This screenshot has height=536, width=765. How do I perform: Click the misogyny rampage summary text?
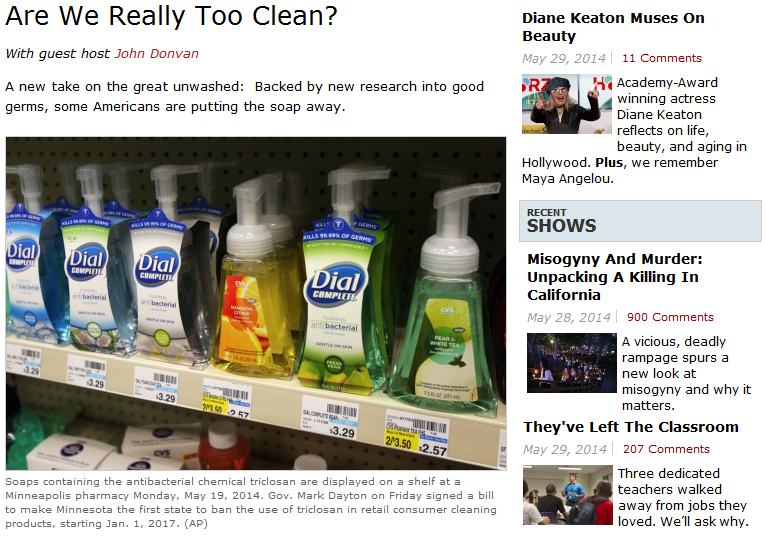click(x=686, y=373)
